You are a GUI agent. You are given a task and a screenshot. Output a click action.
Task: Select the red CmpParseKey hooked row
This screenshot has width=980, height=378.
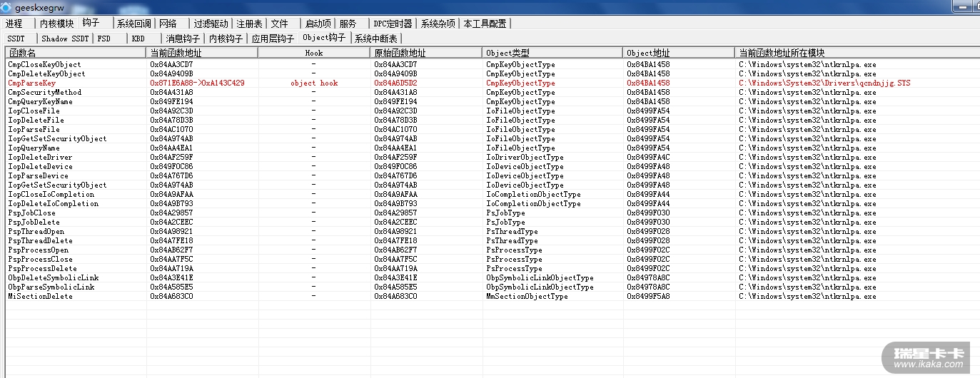click(32, 83)
